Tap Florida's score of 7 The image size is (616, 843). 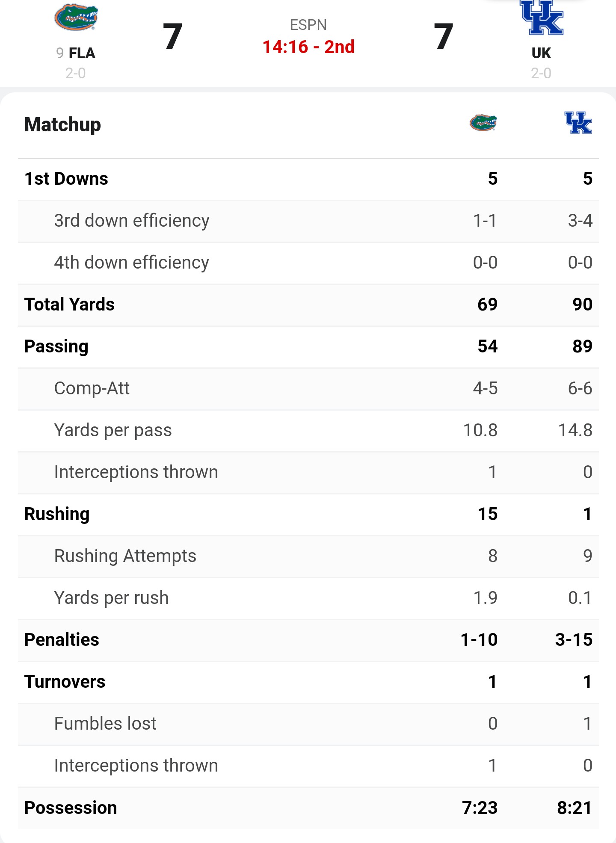[x=173, y=37]
